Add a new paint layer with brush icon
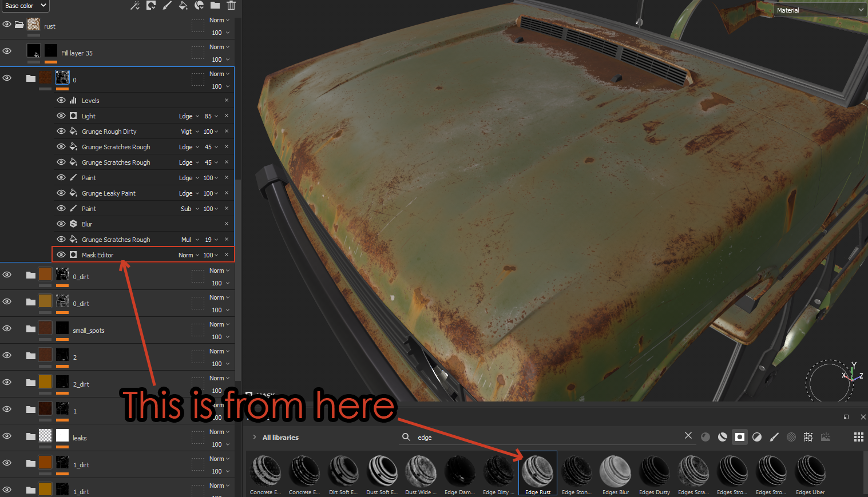Screen dimensions: 868x497 pyautogui.click(x=167, y=6)
